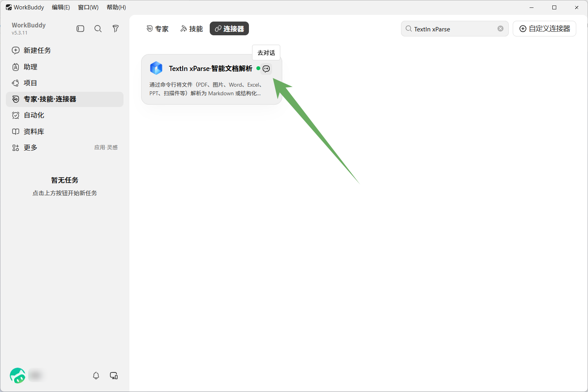This screenshot has width=588, height=392.
Task: Expand 更多 in the sidebar
Action: pyautogui.click(x=65, y=148)
